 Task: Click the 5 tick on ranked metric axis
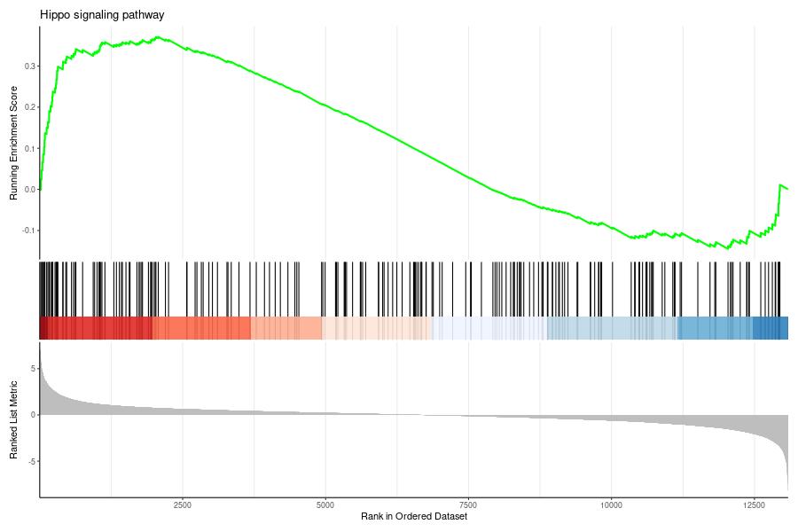coord(33,369)
